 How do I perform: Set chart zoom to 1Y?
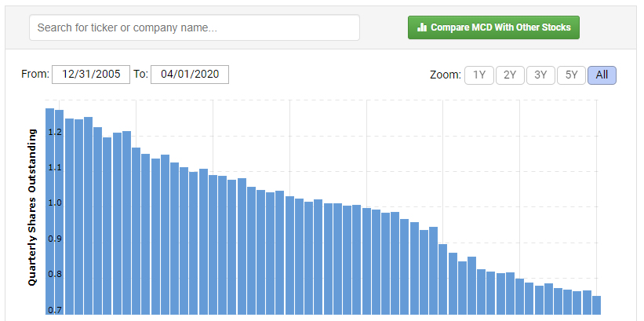pos(479,75)
